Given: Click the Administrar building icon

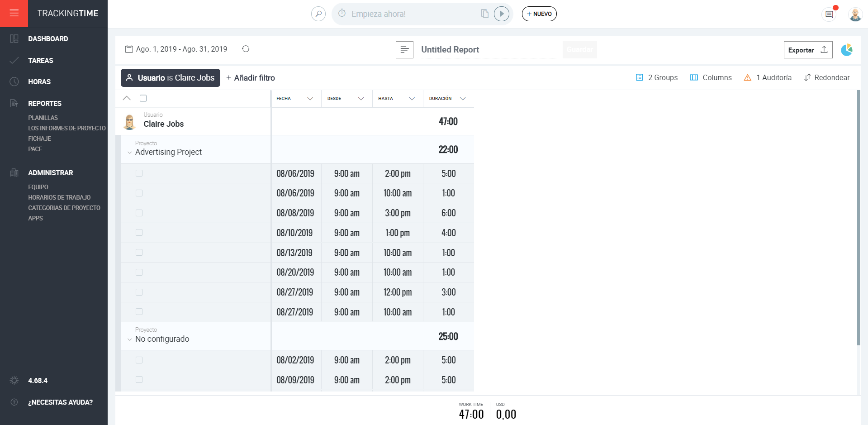Looking at the screenshot, I should (14, 172).
